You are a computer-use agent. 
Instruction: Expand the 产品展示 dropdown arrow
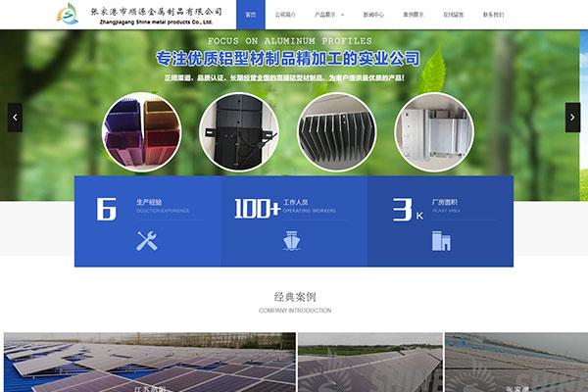tap(342, 15)
